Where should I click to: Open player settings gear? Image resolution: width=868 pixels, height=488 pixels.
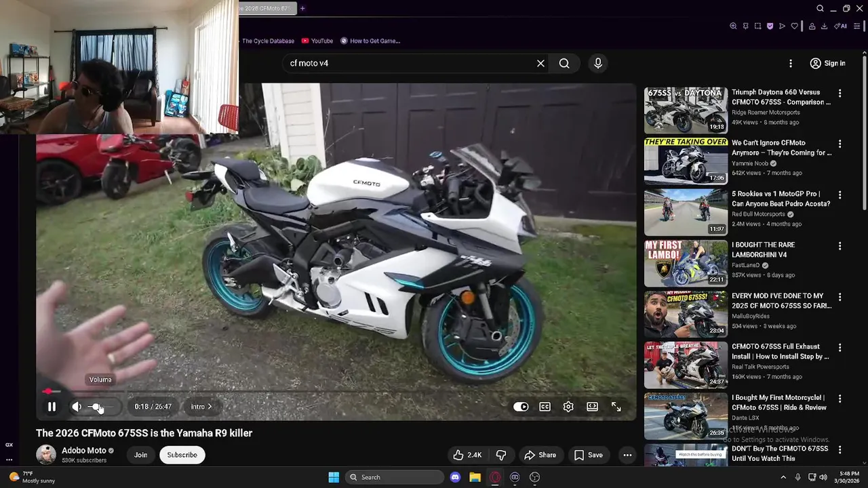pos(568,407)
